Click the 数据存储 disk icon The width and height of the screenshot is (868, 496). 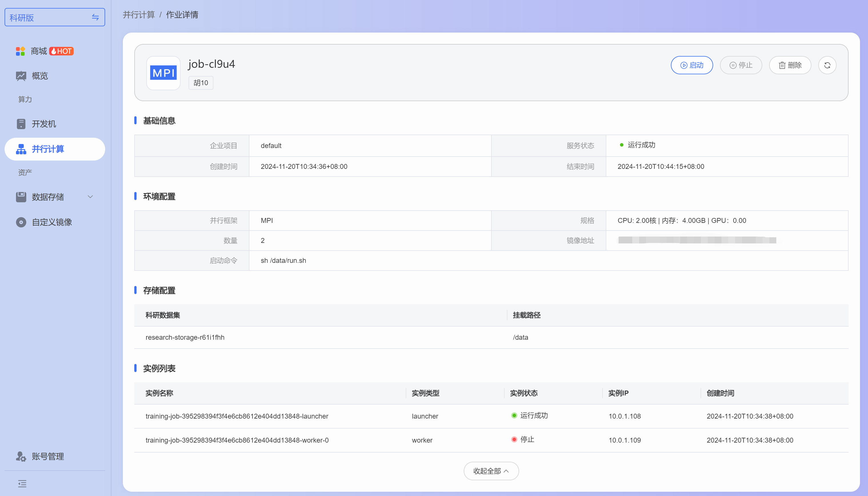pos(21,197)
